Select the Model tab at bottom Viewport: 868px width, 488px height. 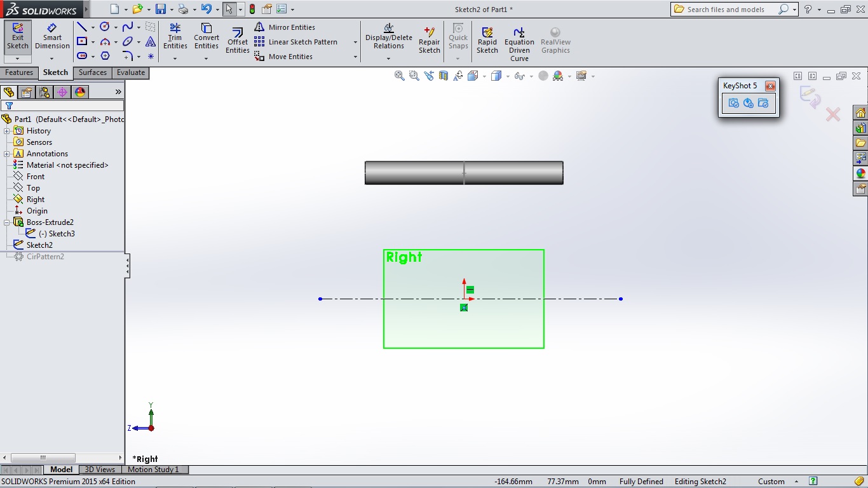[x=62, y=470]
